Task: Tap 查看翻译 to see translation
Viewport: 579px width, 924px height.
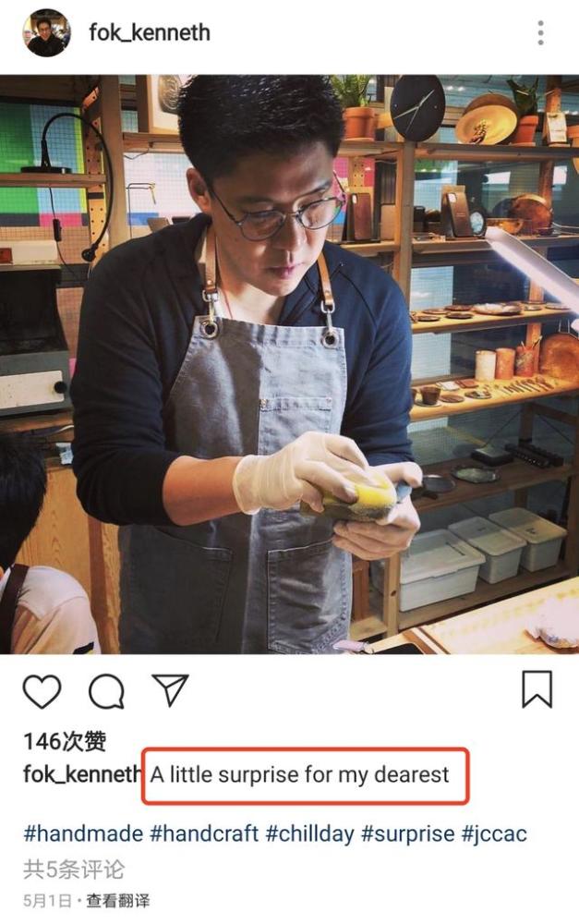Action: (x=118, y=900)
